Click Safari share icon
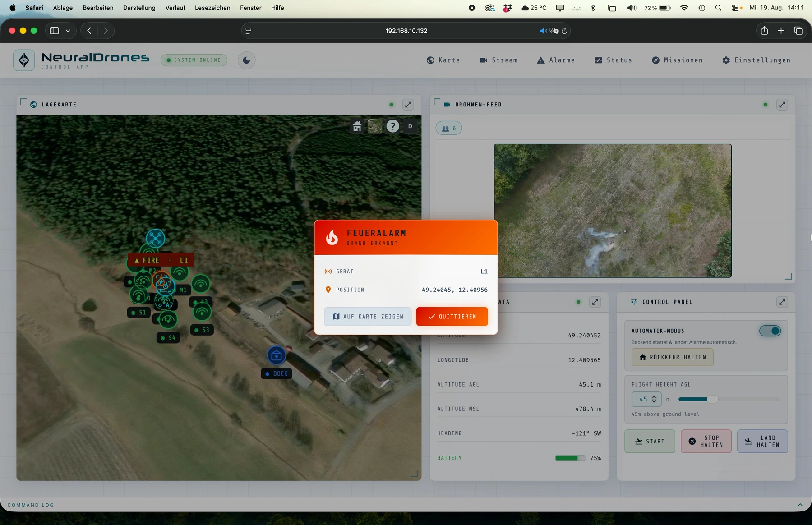The image size is (812, 525). click(764, 31)
